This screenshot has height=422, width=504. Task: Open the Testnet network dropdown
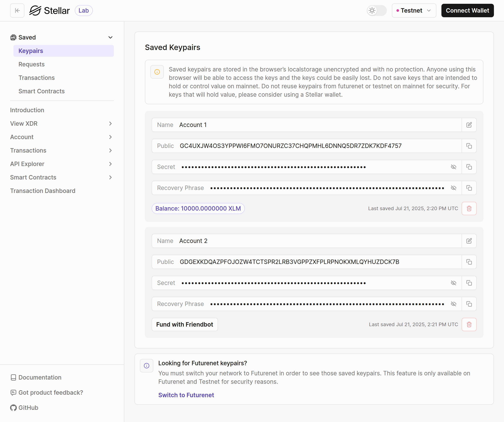point(414,11)
